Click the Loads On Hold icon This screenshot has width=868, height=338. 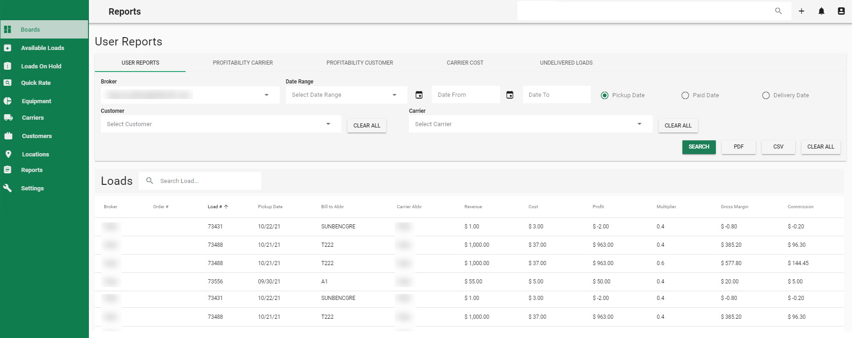point(7,66)
